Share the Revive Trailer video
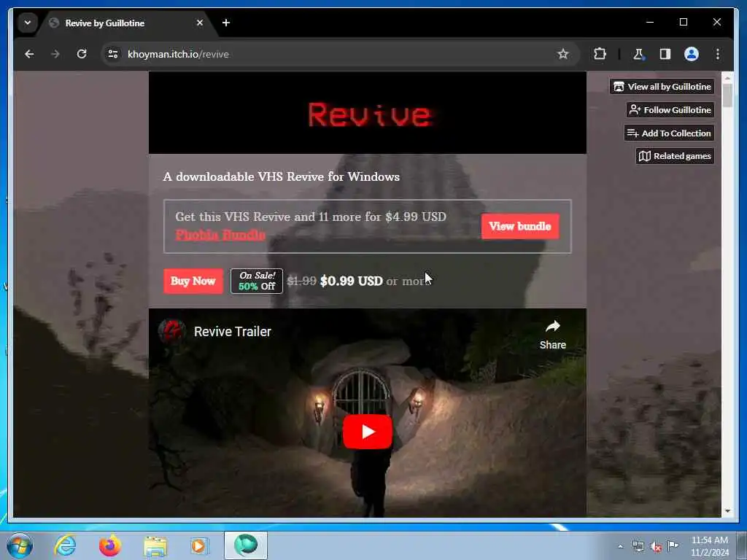 553,335
